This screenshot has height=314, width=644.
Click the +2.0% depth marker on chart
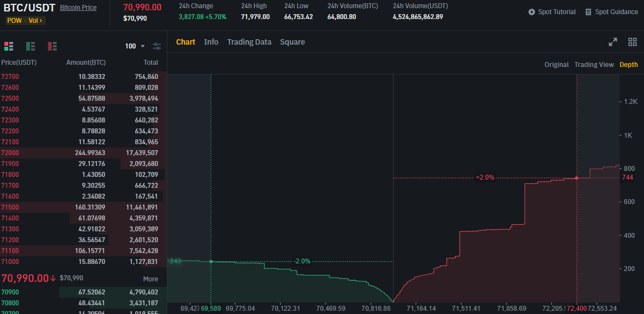click(x=485, y=177)
